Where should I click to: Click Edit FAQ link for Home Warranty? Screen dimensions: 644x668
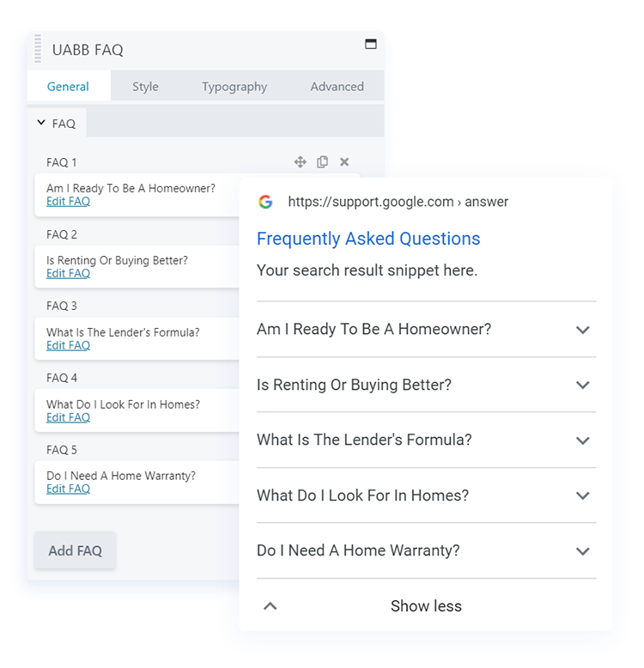68,489
